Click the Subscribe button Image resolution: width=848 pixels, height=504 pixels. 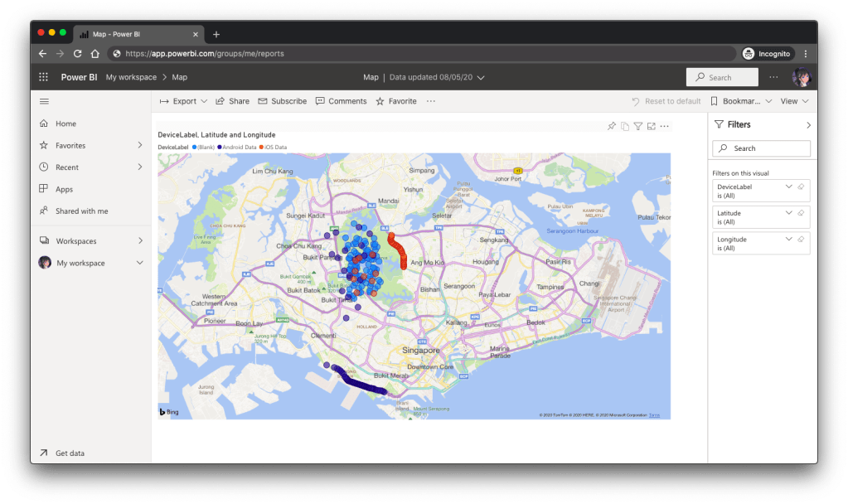click(x=283, y=101)
